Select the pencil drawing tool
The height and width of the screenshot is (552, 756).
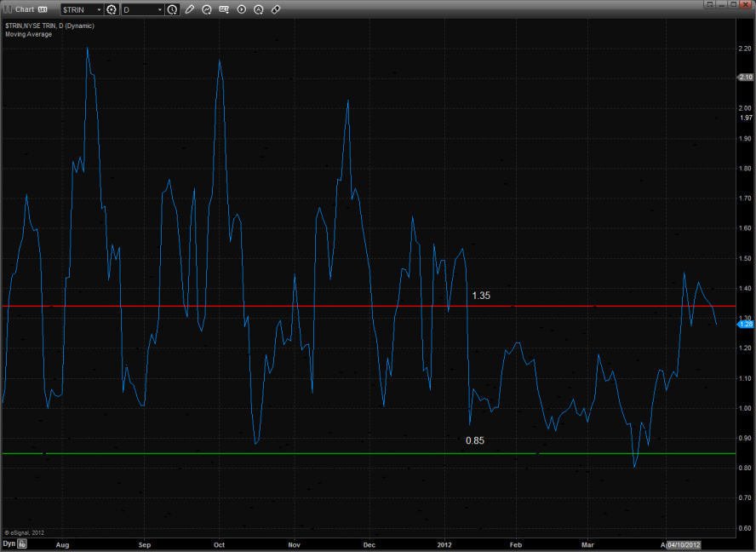tap(190, 9)
